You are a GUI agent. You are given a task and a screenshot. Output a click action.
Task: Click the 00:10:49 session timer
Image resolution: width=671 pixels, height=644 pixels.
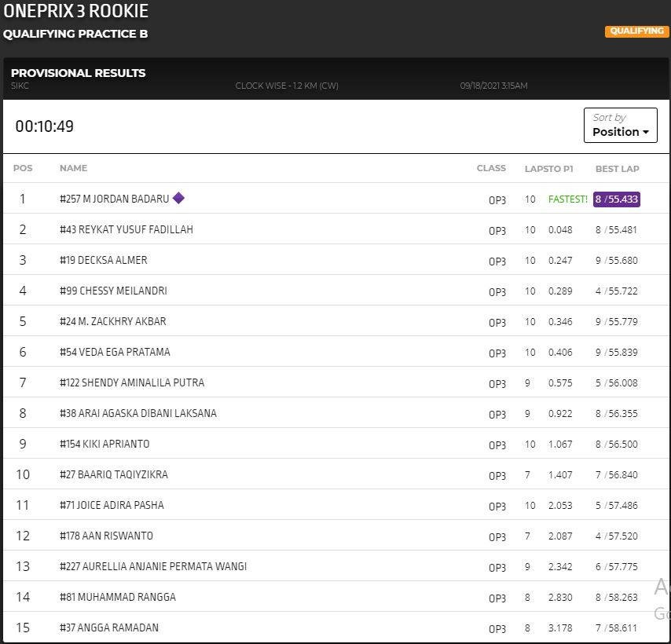coord(45,126)
